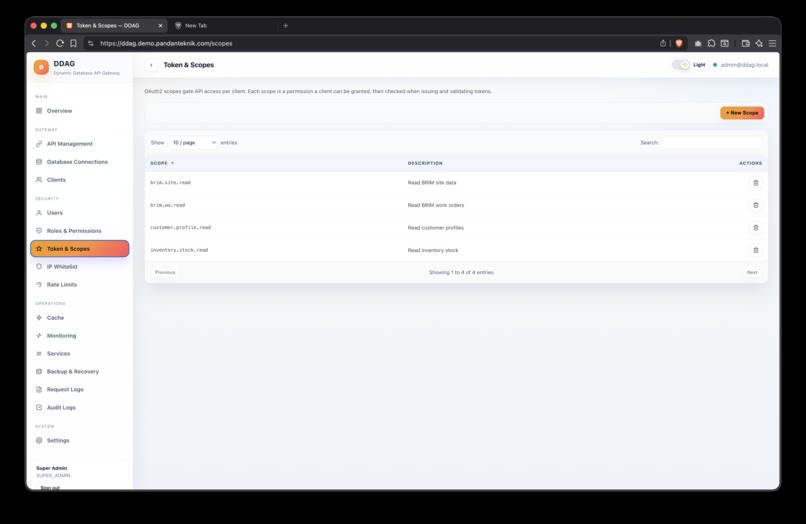Delete the brim.site.read scope
806x524 pixels.
click(x=756, y=183)
